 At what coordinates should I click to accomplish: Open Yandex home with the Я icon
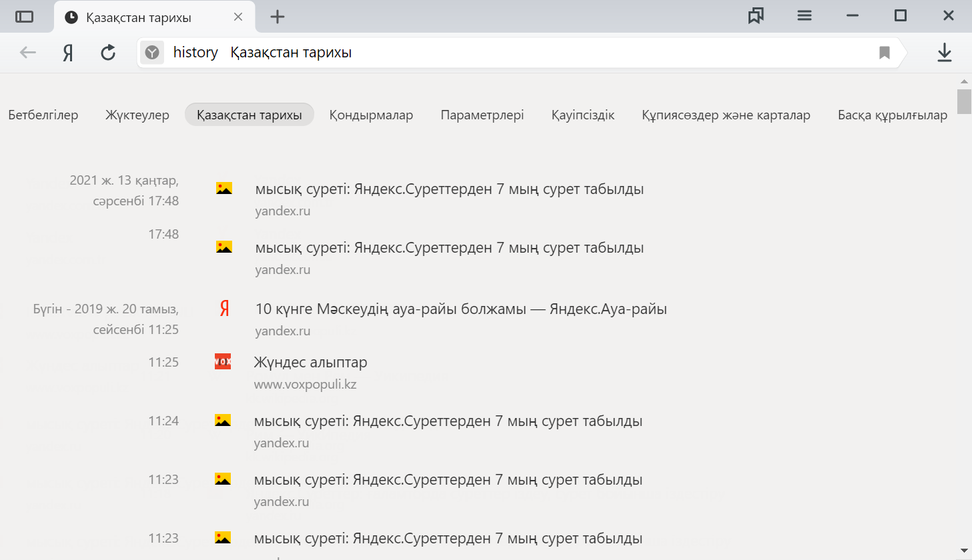tap(68, 53)
